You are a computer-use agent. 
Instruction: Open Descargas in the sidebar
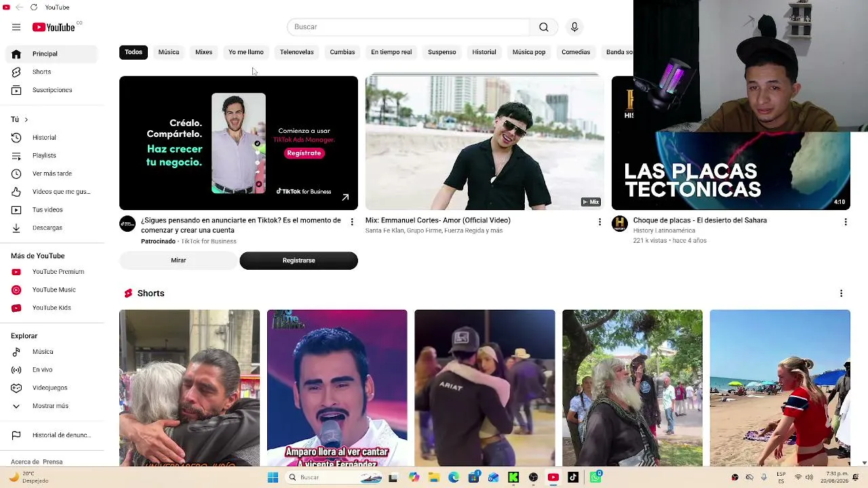click(52, 228)
